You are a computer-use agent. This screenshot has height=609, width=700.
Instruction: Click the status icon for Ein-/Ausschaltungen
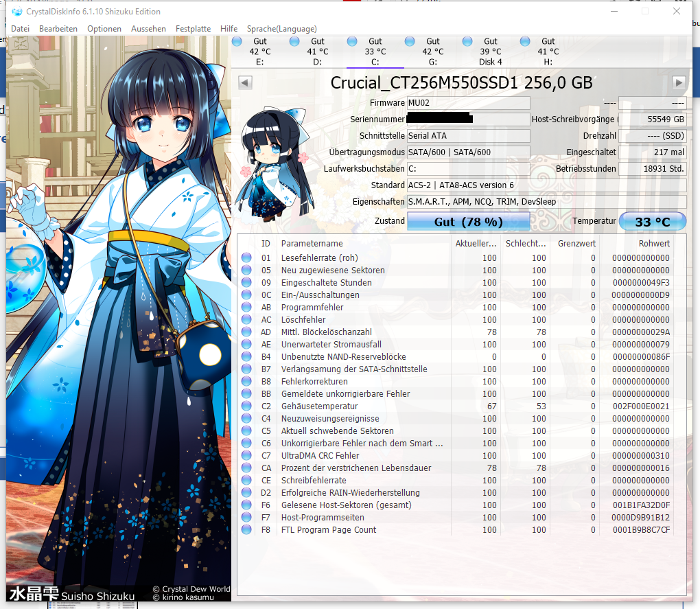click(x=246, y=295)
